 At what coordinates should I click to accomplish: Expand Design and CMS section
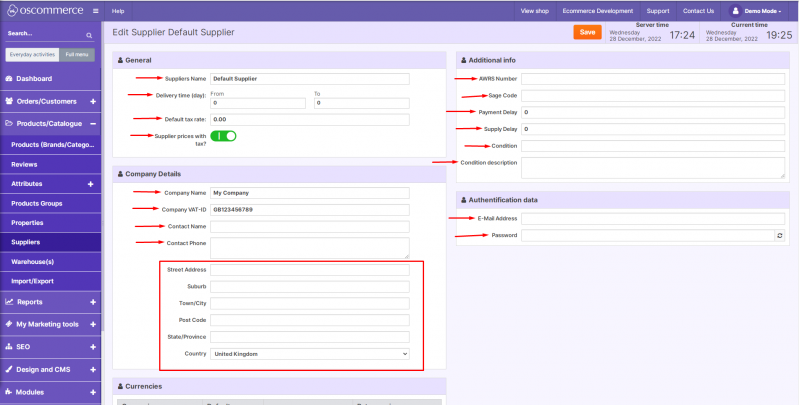(93, 369)
